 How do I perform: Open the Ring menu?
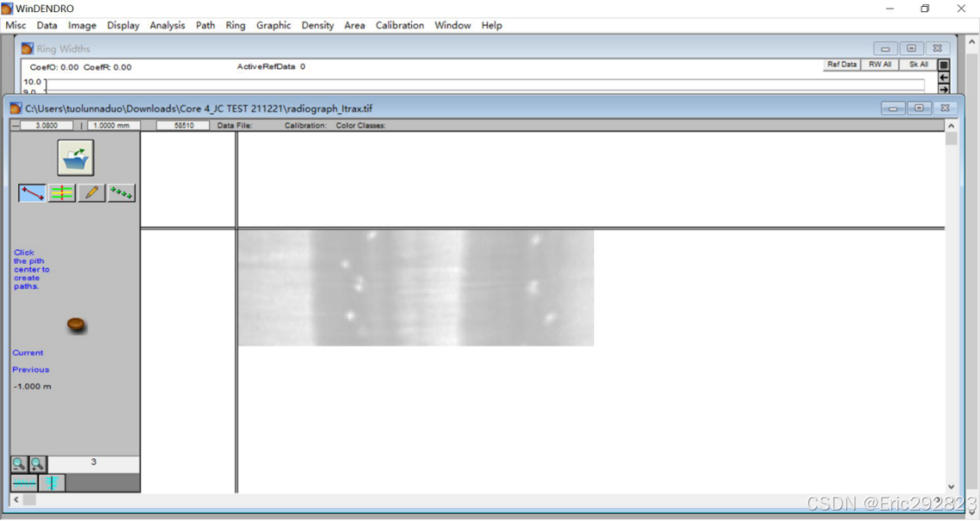click(235, 25)
